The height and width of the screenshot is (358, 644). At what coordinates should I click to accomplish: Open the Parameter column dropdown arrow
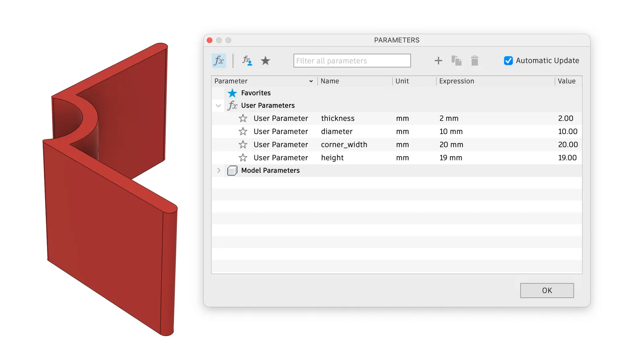pos(311,81)
